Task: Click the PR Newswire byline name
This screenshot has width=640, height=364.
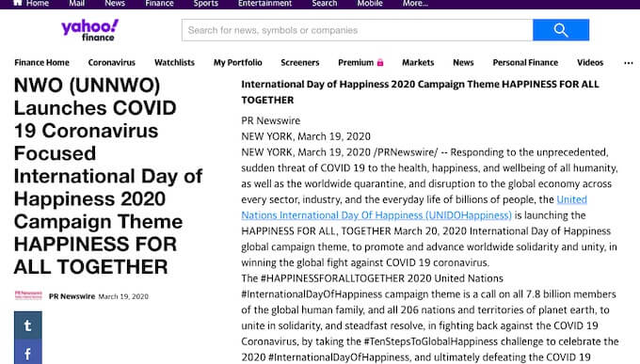Action: (x=72, y=296)
